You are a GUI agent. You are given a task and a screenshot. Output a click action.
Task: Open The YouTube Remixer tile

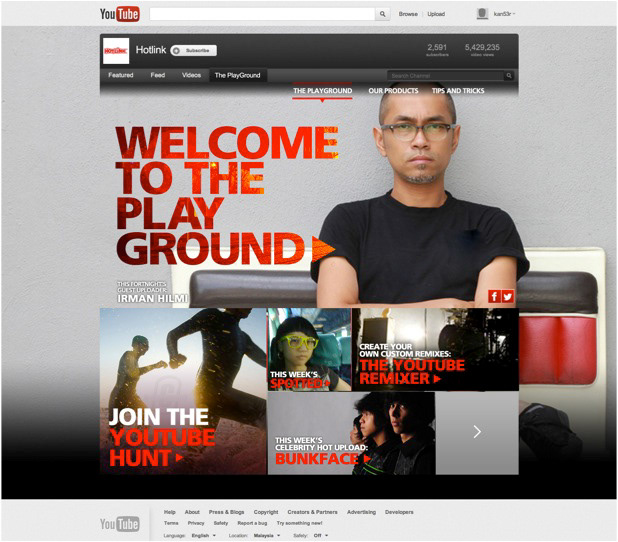tap(435, 350)
